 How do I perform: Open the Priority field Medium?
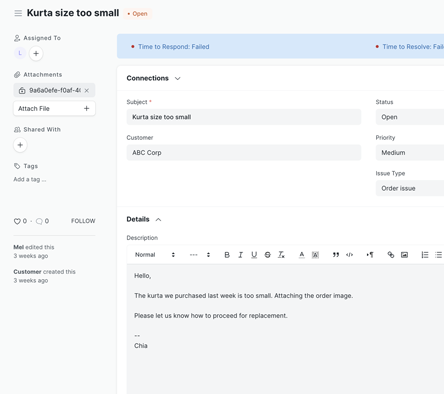click(x=410, y=153)
